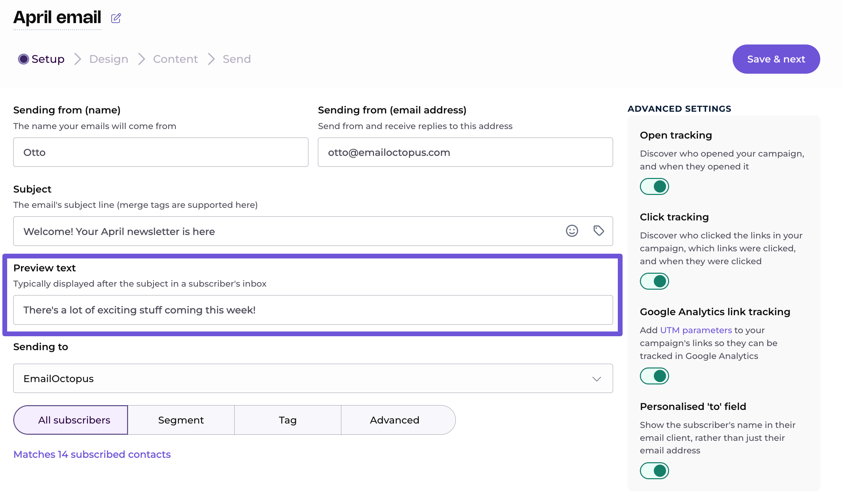Turn off Google Analytics link tracking
This screenshot has width=843, height=504.
[654, 376]
